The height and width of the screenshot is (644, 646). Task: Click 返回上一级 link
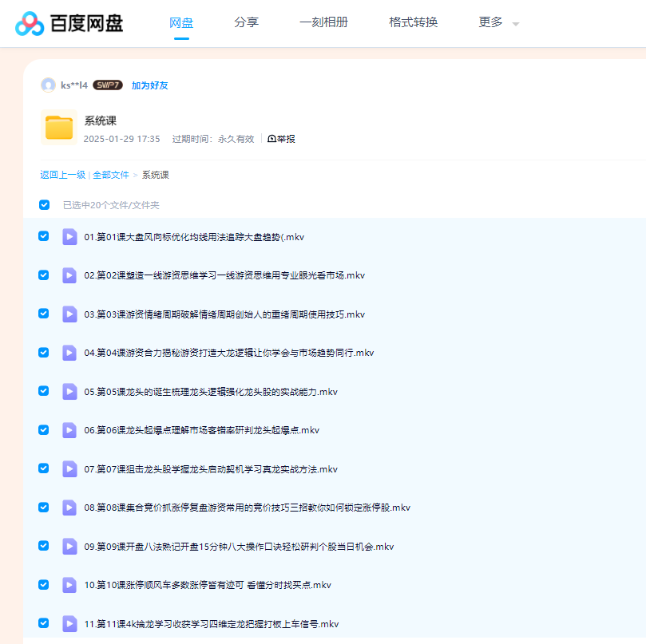(x=62, y=175)
